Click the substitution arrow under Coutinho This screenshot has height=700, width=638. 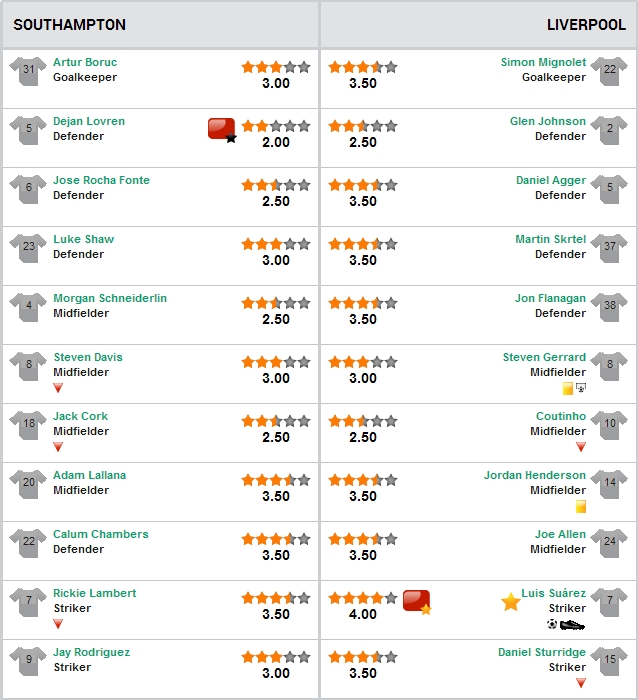point(580,446)
